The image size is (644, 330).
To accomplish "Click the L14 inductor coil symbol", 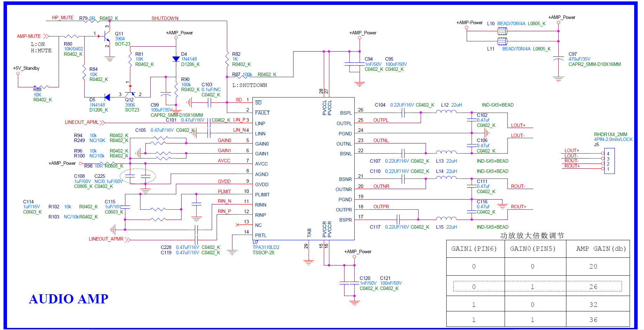I will coord(446,178).
